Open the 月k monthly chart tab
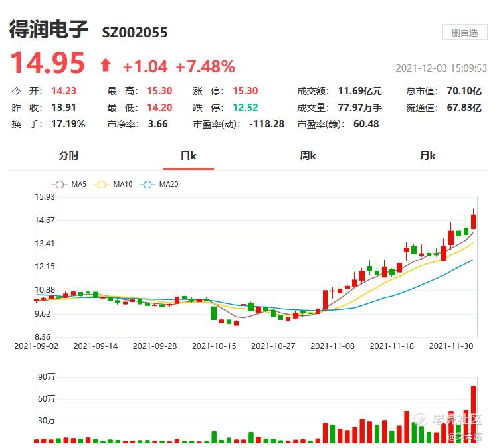491x448 pixels. click(x=427, y=155)
